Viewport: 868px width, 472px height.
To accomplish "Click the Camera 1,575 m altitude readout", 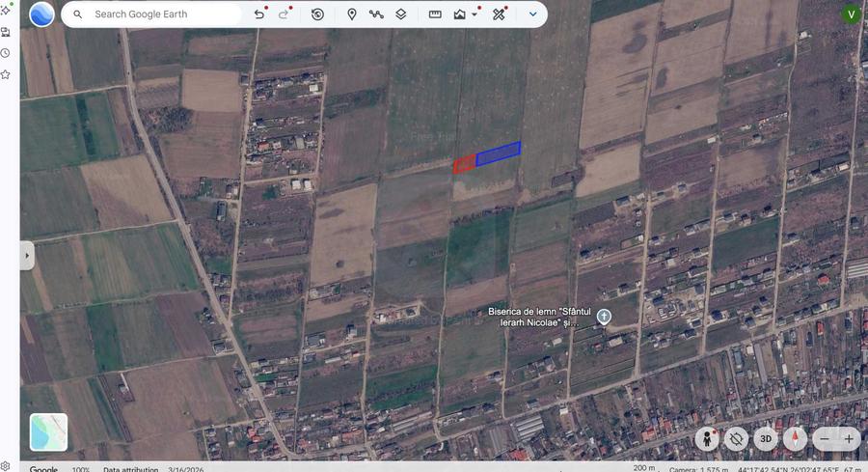I will (698, 469).
